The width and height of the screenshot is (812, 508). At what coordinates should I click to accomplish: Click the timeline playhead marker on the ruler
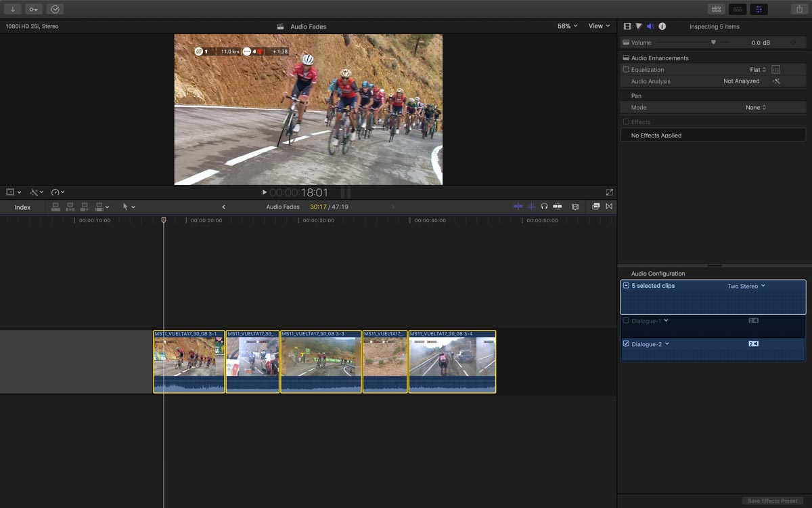point(164,220)
